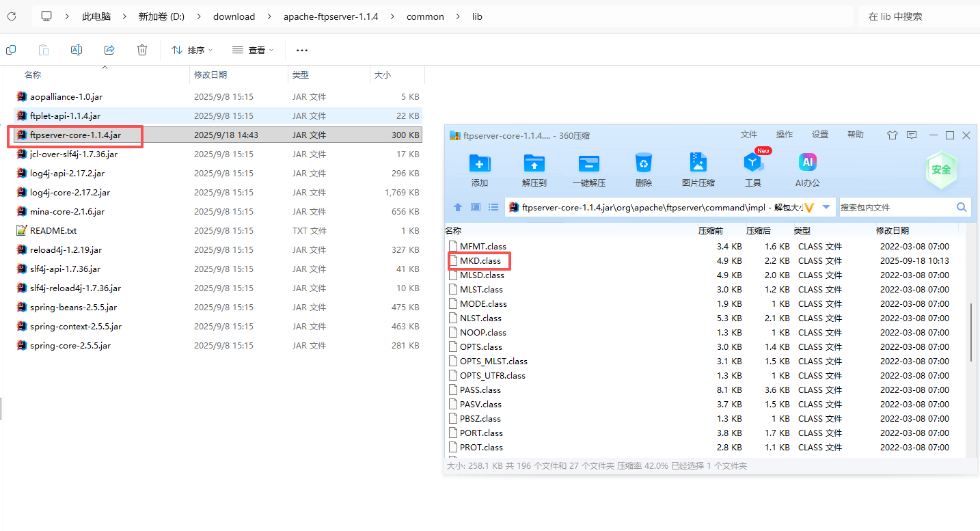
Task: Open the 帮助 menu in 360压缩
Action: tap(855, 135)
